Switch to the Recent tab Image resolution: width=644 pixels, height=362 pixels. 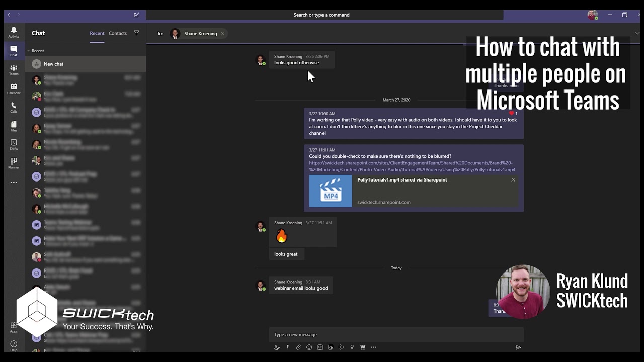[x=97, y=33]
